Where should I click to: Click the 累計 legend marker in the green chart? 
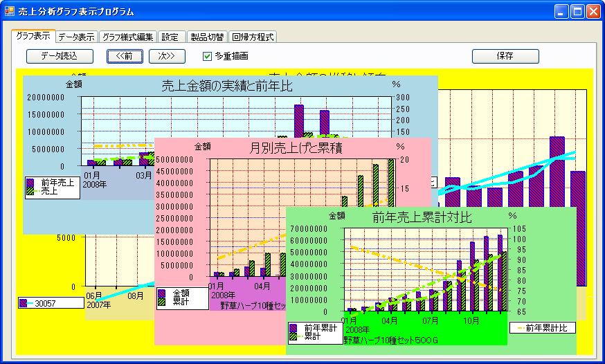coord(294,336)
